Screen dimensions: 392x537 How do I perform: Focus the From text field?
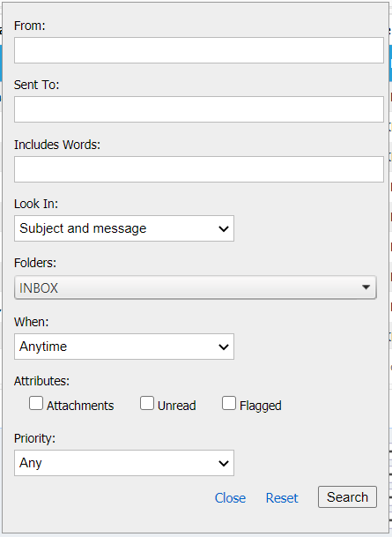(199, 50)
